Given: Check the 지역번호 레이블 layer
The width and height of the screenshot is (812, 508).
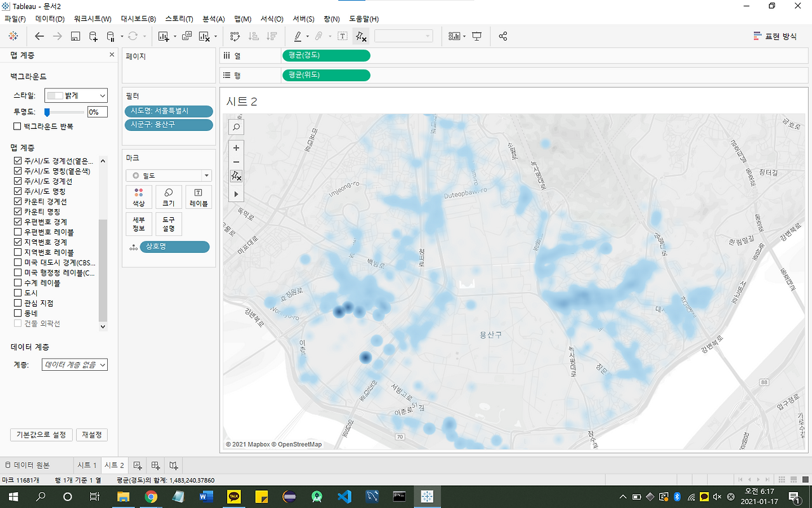Looking at the screenshot, I should [x=18, y=252].
